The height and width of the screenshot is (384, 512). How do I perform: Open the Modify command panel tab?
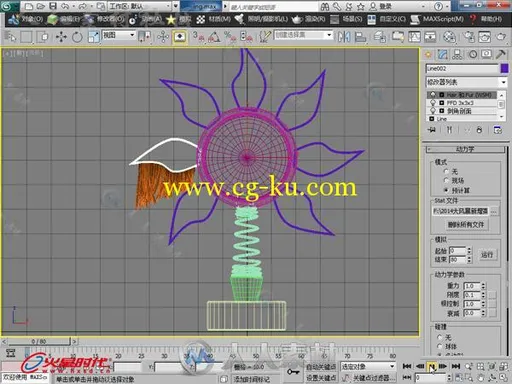coord(443,54)
